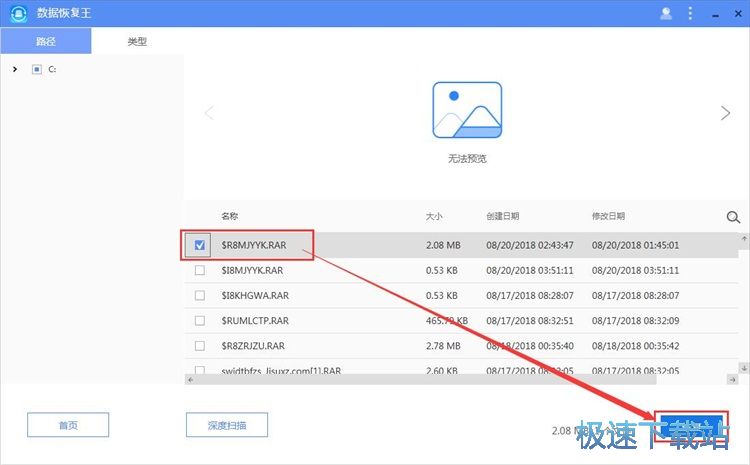
Task: Sort by the 名称 column header
Action: pos(230,216)
